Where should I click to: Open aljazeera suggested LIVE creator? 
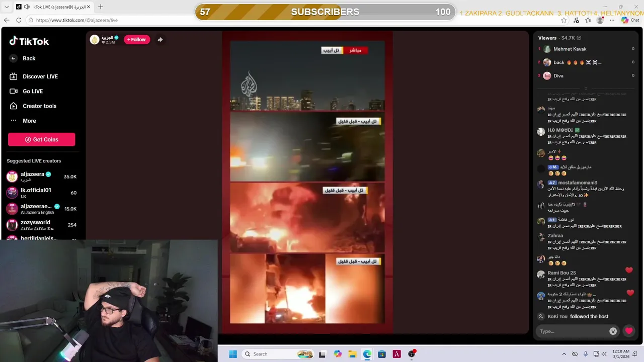point(41,176)
